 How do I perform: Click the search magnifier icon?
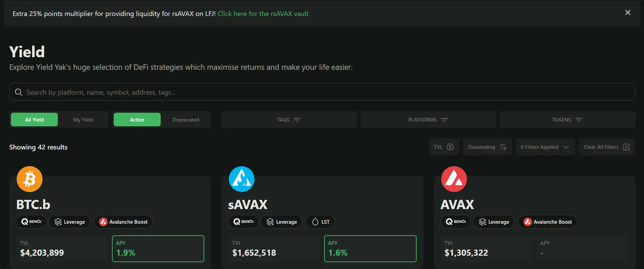click(19, 92)
